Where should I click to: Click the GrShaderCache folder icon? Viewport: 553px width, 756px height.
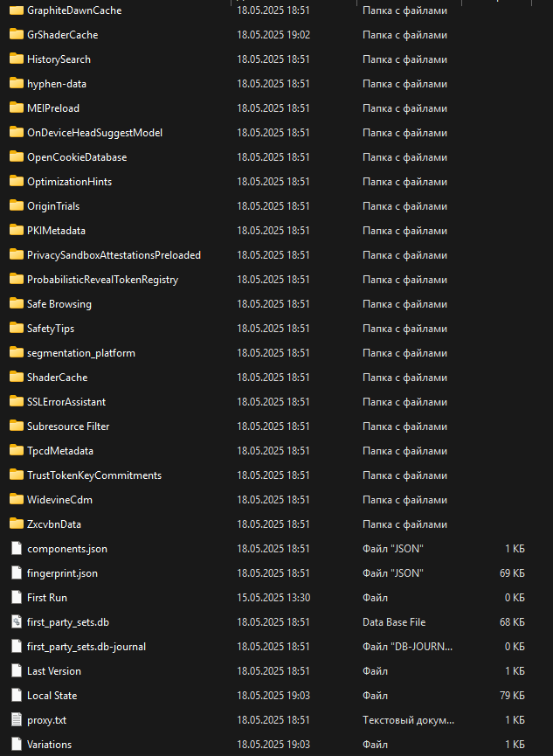[x=16, y=35]
